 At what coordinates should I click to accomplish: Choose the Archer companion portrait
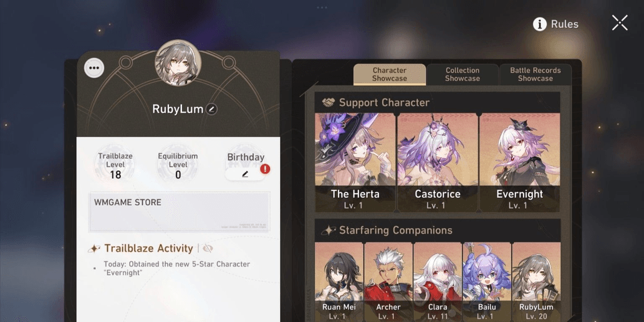[x=388, y=282]
